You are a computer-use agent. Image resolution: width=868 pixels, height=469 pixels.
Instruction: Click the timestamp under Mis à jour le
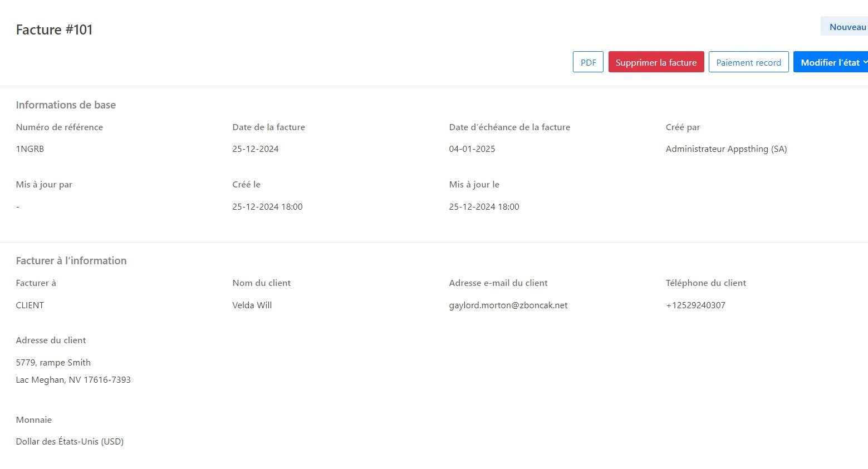tap(484, 207)
